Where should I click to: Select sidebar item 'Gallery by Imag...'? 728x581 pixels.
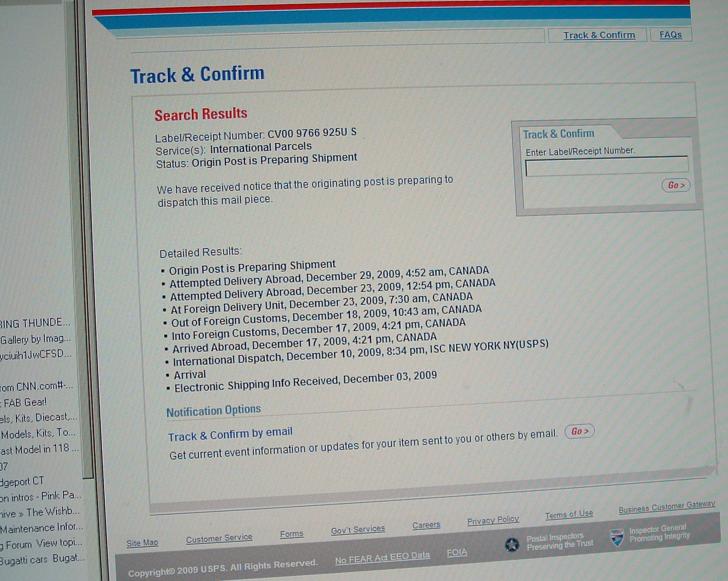(x=35, y=339)
